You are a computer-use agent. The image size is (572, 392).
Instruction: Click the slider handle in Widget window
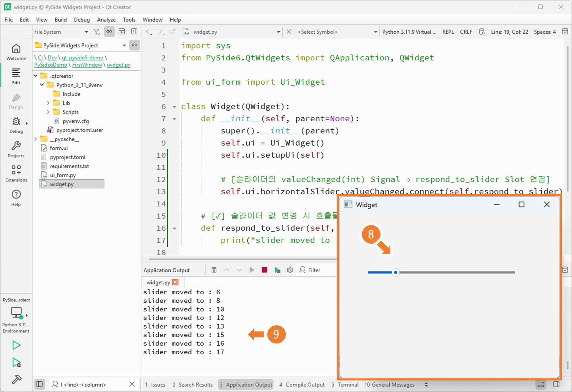click(x=396, y=272)
